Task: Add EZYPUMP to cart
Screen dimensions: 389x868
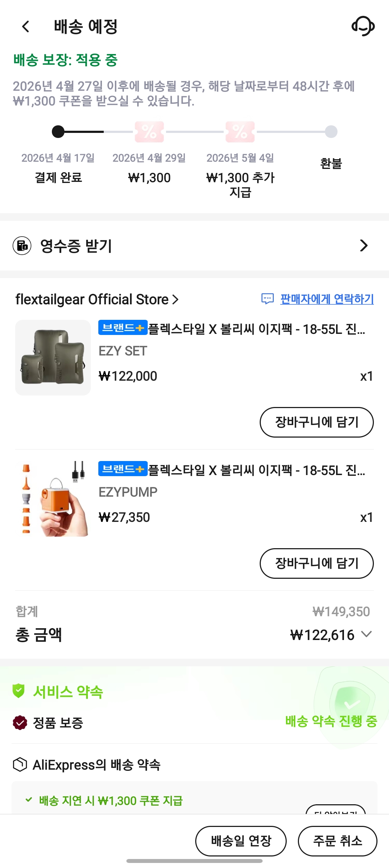Action: point(316,563)
